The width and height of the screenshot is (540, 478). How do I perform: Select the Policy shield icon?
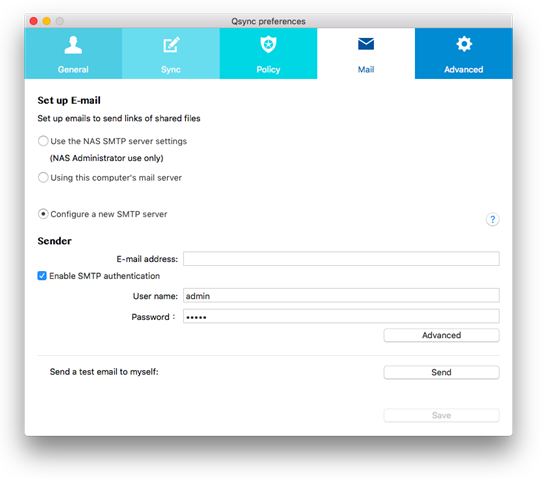(268, 44)
